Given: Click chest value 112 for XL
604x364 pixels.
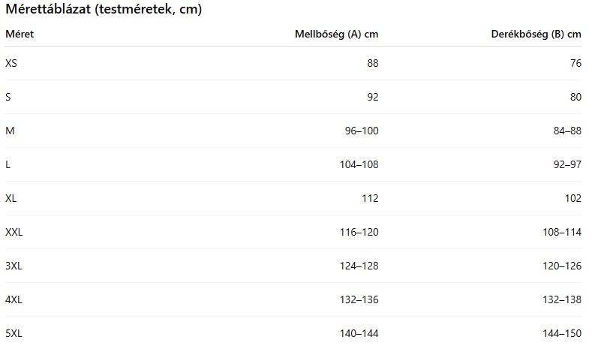Looking at the screenshot, I should (x=370, y=198).
